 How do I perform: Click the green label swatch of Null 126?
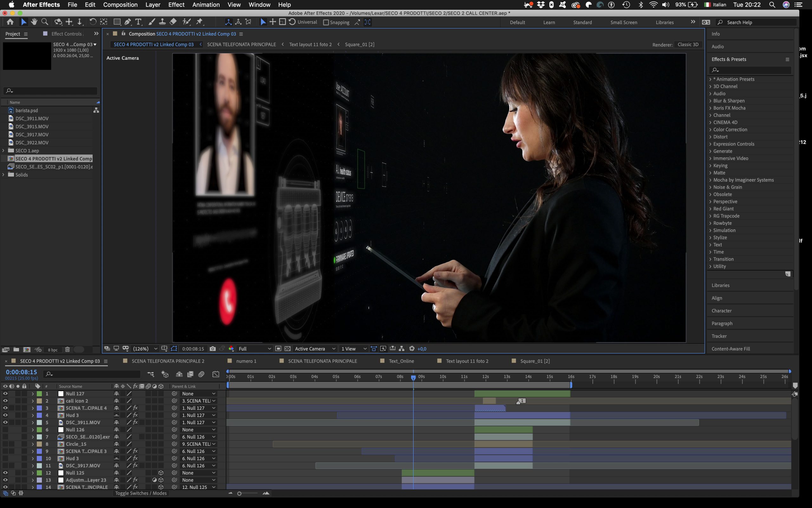[x=39, y=429]
